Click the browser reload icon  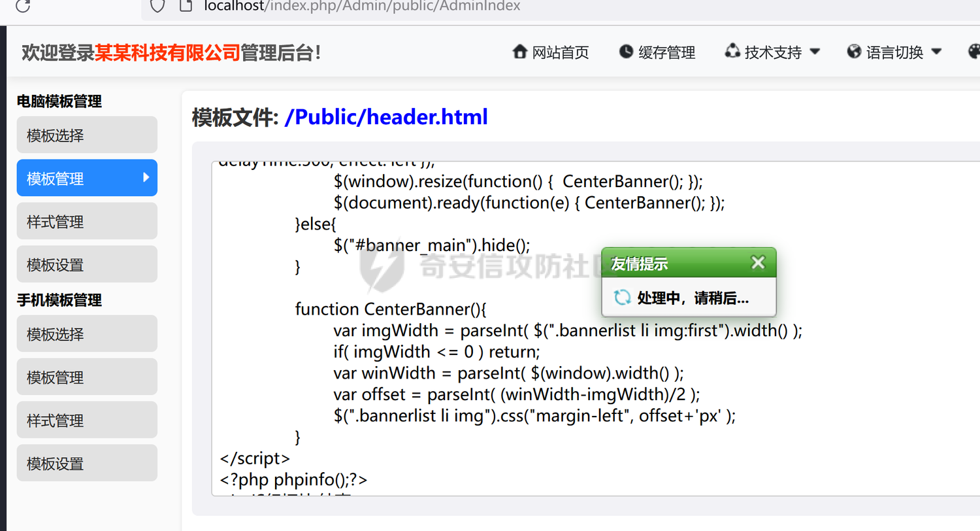(x=23, y=6)
